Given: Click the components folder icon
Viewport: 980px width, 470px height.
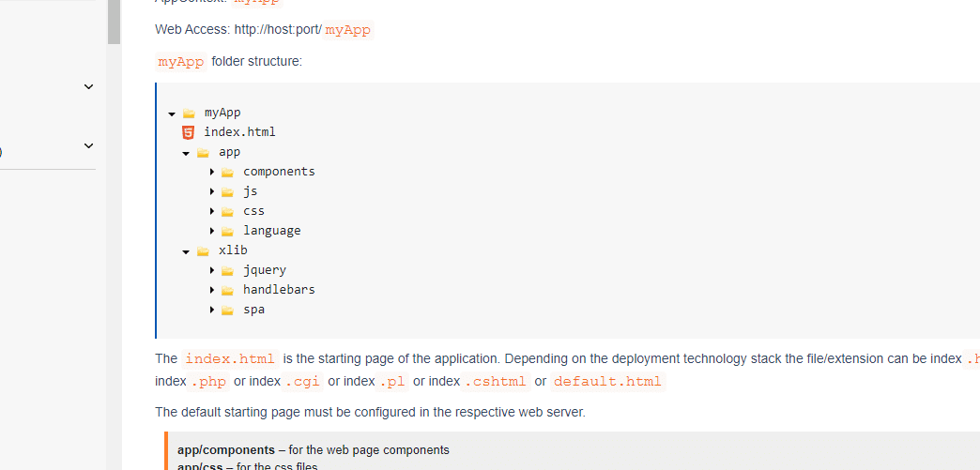Looking at the screenshot, I should pos(227,172).
